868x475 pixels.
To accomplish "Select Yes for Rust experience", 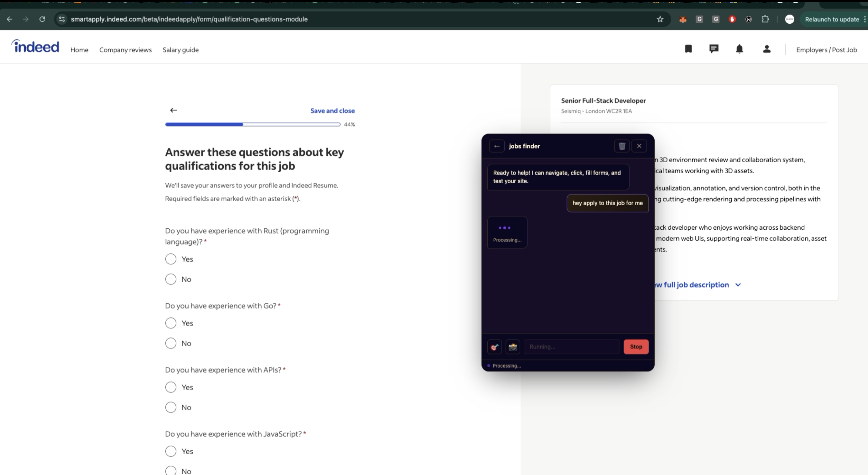I will (x=171, y=259).
